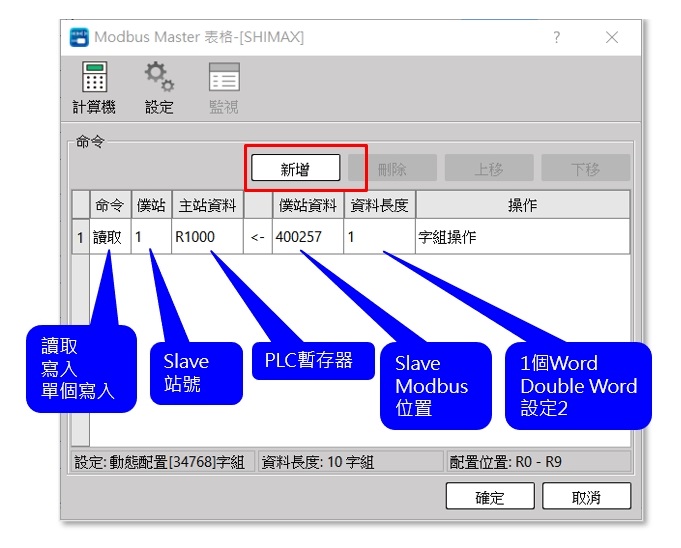Close the Modbus Master dialog
This screenshot has height=548, width=681.
click(612, 37)
